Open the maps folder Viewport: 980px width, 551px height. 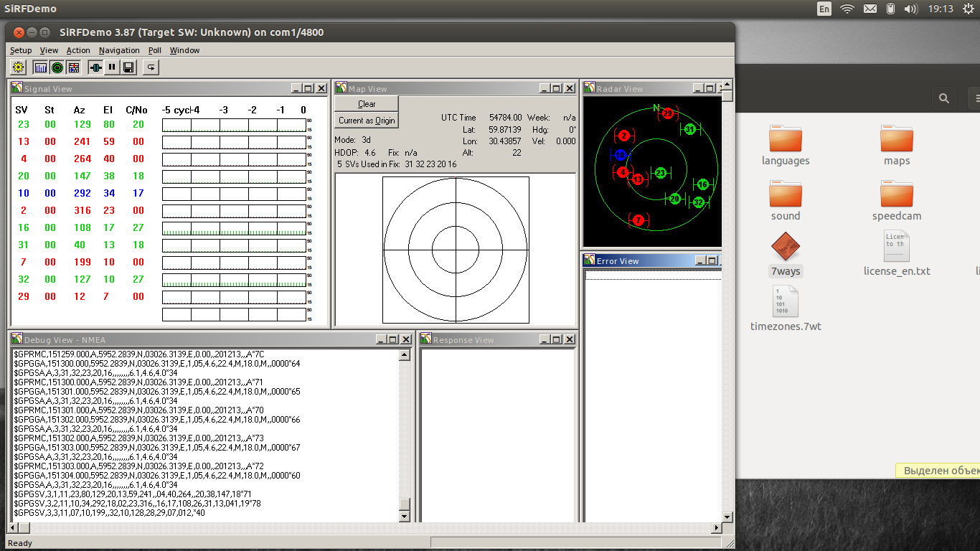pos(897,138)
